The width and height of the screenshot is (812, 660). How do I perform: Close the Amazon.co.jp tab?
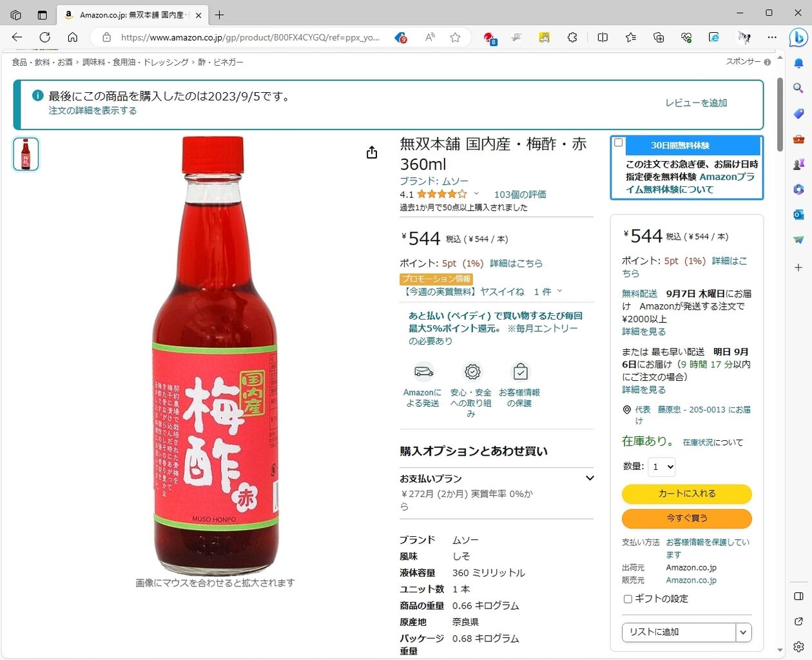coord(198,15)
